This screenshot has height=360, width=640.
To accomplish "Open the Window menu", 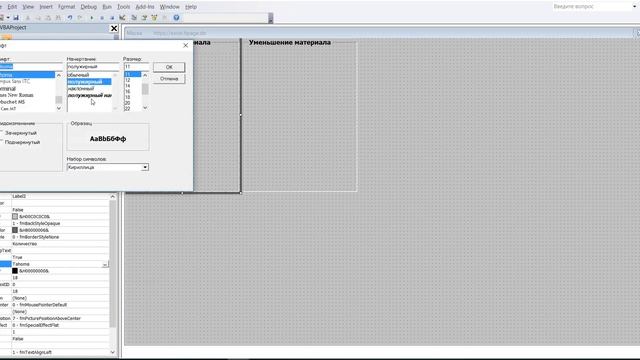I will (169, 7).
